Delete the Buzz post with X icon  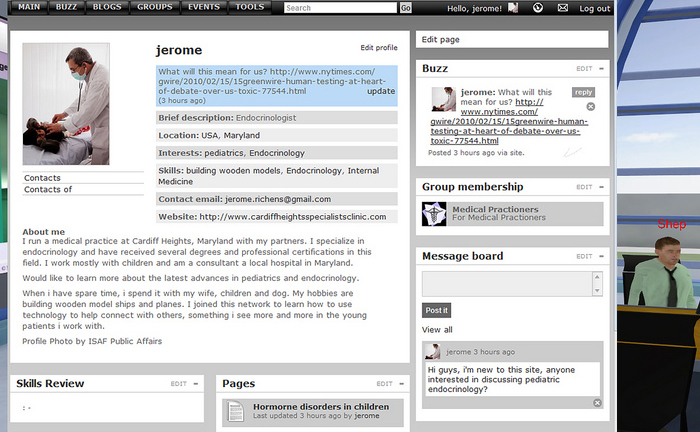590,106
